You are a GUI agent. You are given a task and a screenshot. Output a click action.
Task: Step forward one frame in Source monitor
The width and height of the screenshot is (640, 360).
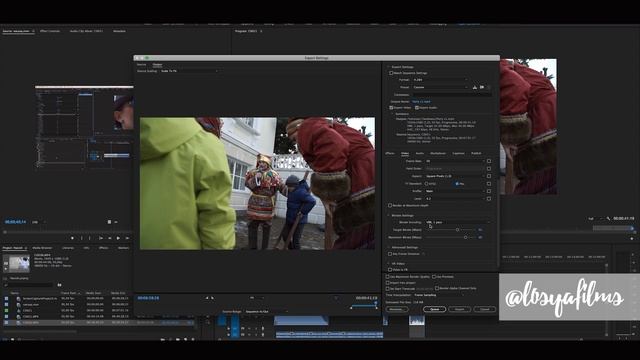(x=127, y=238)
